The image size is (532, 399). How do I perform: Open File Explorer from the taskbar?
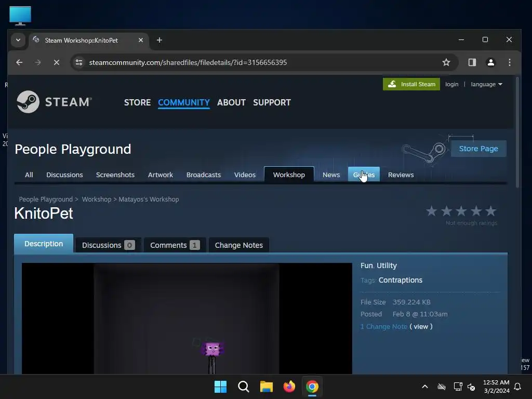267,387
